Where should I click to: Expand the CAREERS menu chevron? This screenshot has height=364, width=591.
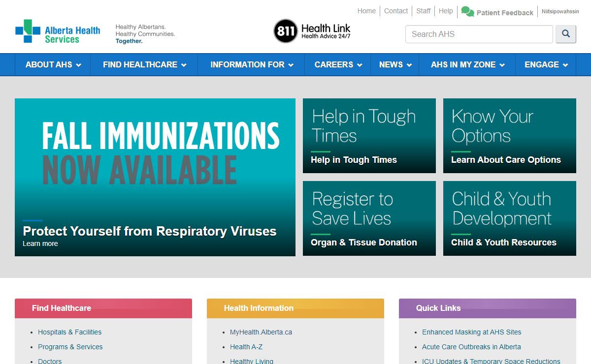click(360, 65)
